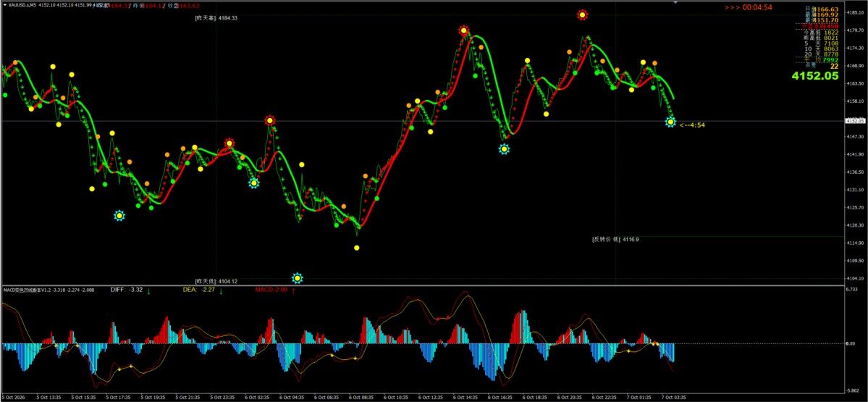Click the 6.733 MACD scale label
Screen dimensions: 868x402
coord(853,290)
